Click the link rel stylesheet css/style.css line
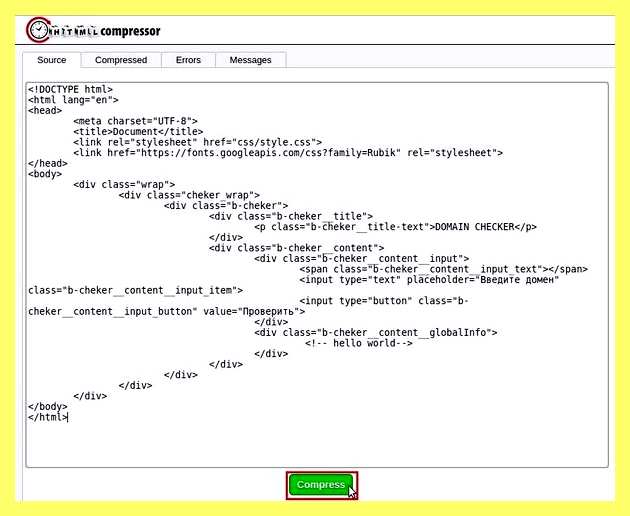This screenshot has width=630, height=516. coord(198,142)
